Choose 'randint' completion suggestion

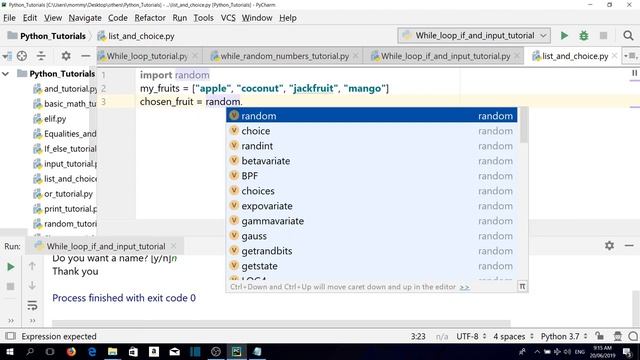click(371, 146)
